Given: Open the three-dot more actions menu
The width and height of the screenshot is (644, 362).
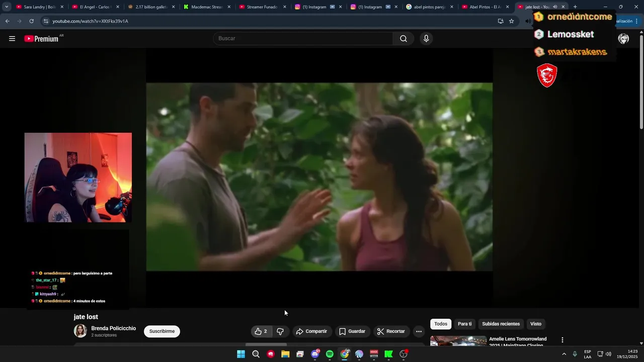Looking at the screenshot, I should [419, 331].
